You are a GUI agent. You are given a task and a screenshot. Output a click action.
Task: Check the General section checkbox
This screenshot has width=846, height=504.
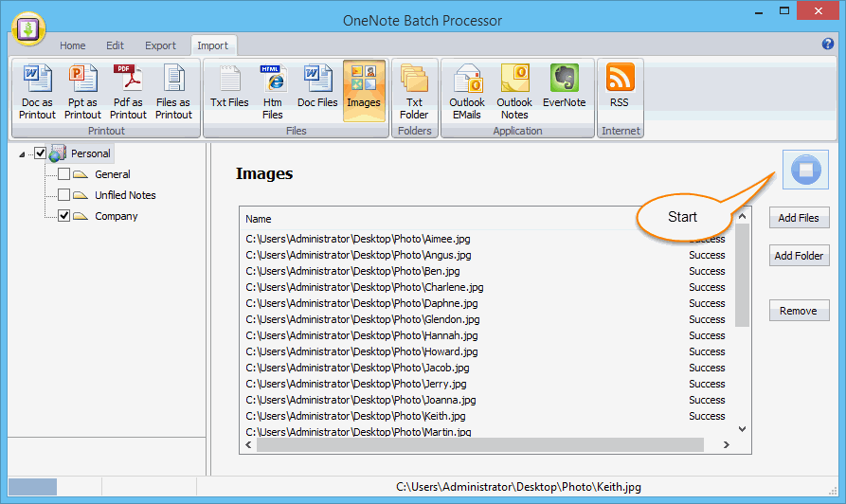click(x=63, y=173)
